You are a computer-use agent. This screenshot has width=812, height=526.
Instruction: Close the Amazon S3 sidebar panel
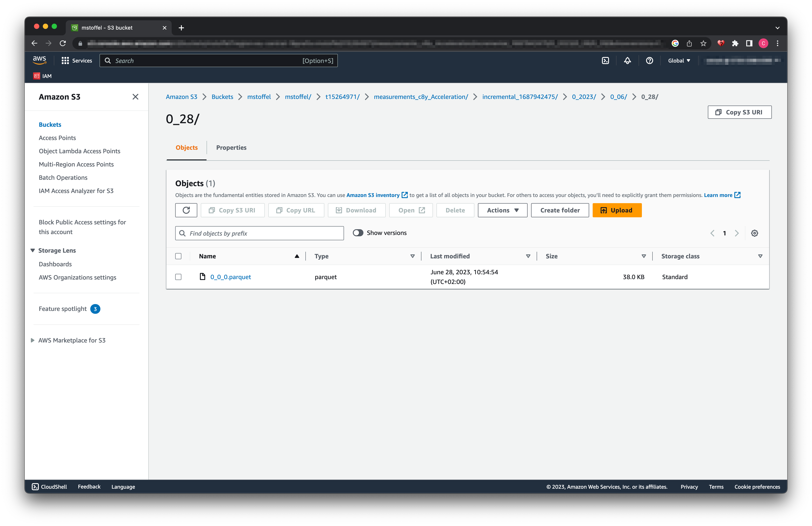[135, 97]
